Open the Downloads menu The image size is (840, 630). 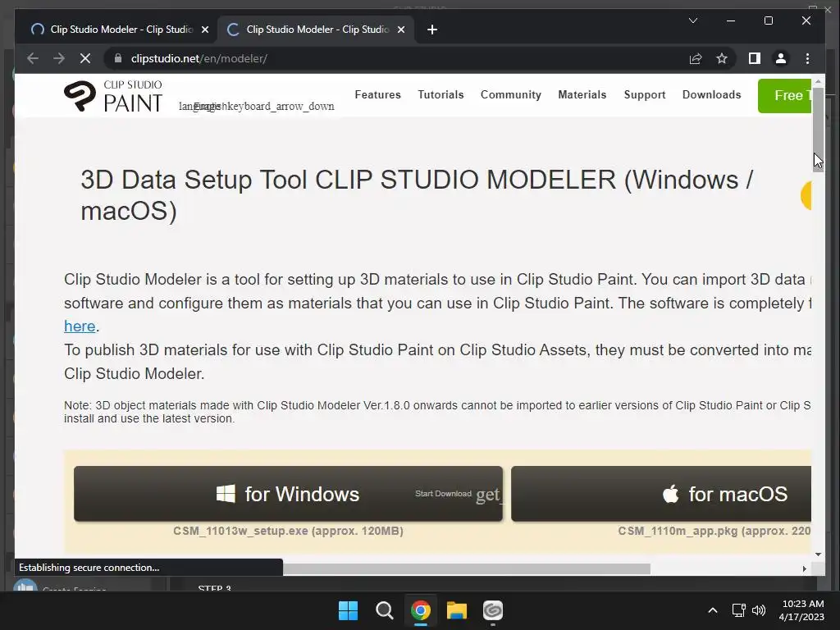711,95
